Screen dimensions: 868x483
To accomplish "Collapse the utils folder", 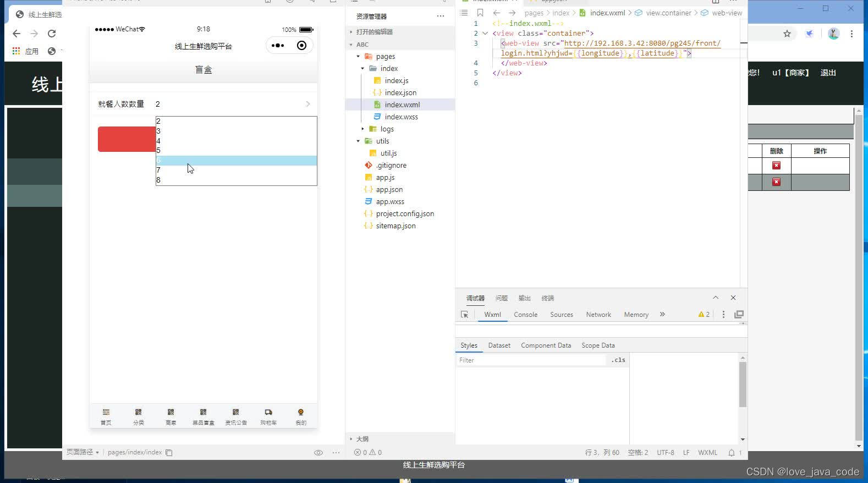I will [x=358, y=141].
